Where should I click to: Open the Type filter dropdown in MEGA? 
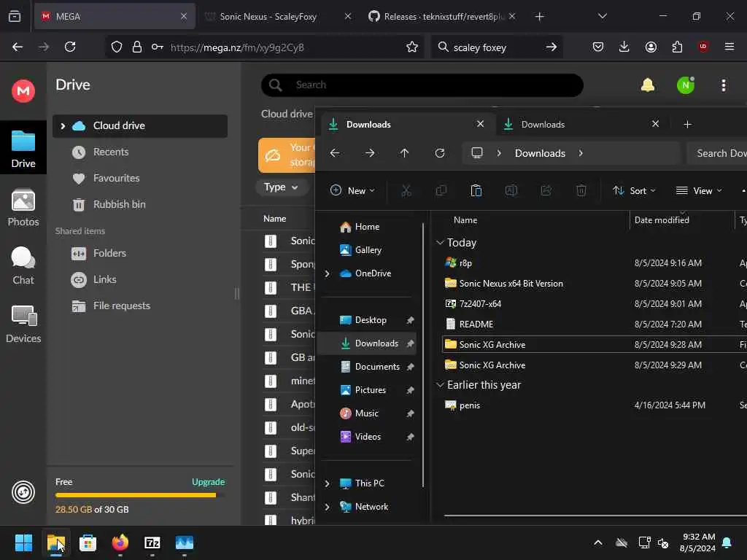281,187
